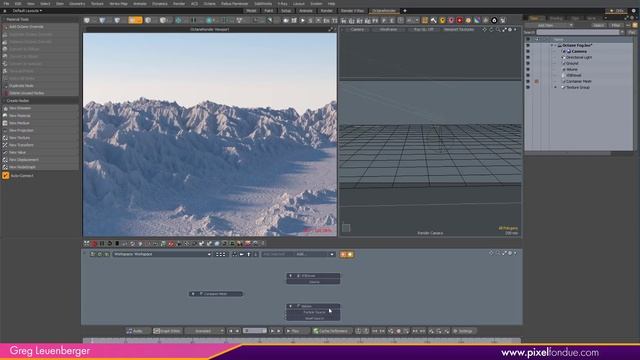Screen dimensions: 640x360
Task: Click New Projection button
Action: [x=40, y=130]
